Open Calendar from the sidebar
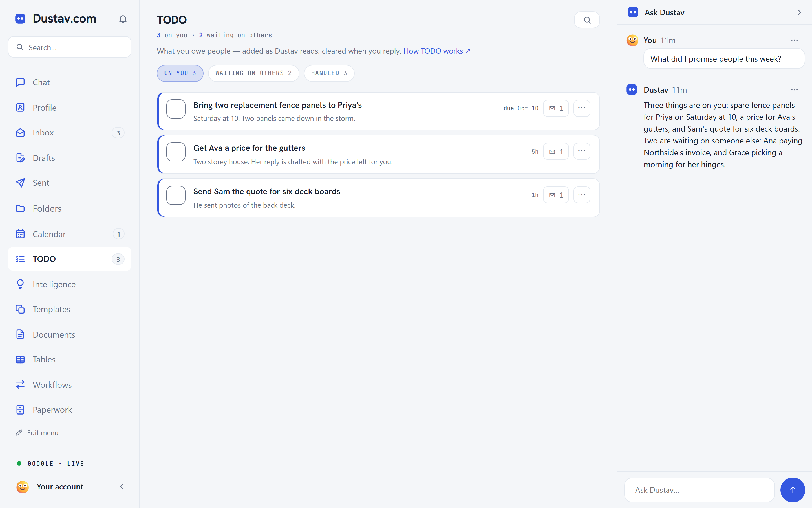Screen dimensions: 812x508 (69, 234)
